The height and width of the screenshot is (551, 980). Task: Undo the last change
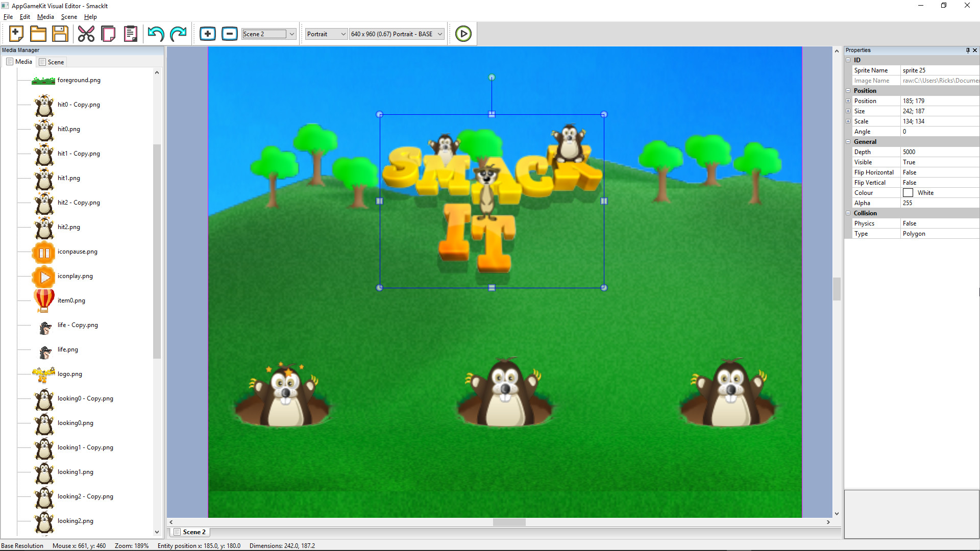tap(155, 33)
